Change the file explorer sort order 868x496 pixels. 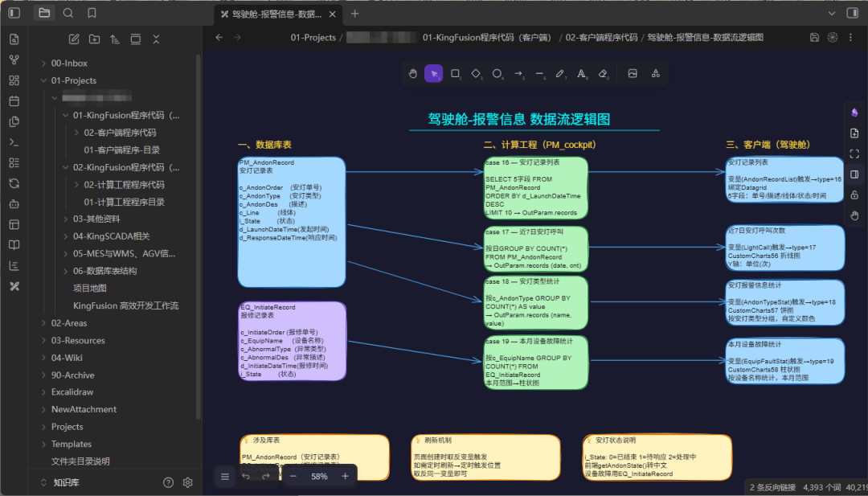click(x=115, y=39)
